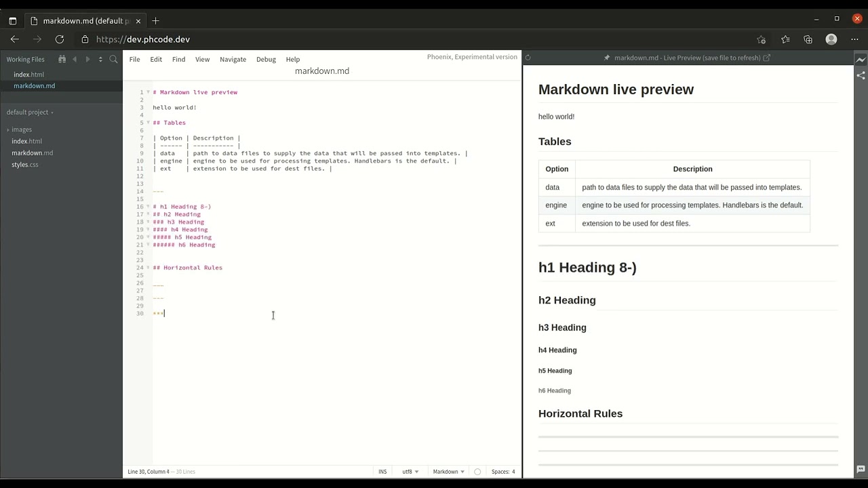Click the share icon in right strip
The height and width of the screenshot is (488, 868).
pos(861,75)
